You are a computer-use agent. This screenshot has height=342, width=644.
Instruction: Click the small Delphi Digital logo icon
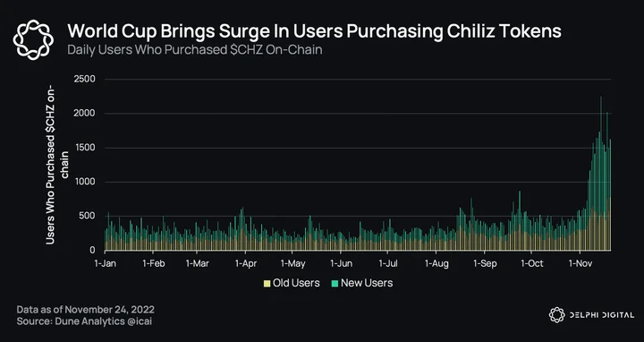[x=556, y=315]
